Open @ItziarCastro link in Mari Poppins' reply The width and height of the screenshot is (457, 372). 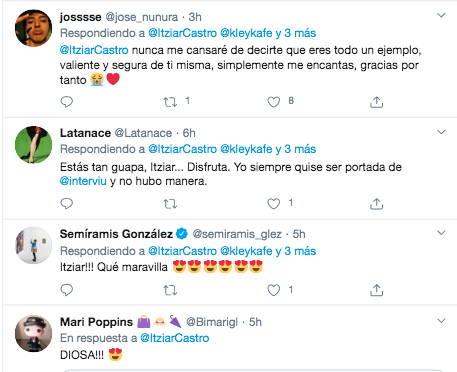pyautogui.click(x=175, y=338)
